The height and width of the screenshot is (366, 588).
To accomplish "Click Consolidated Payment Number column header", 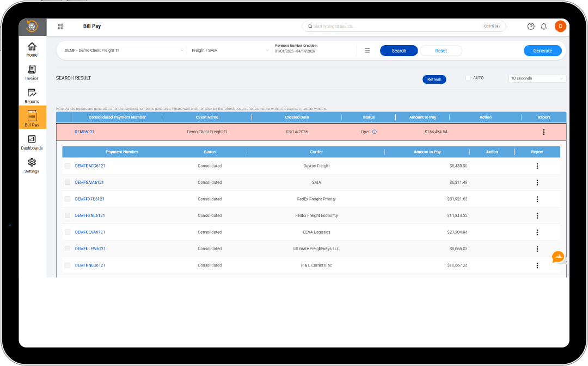I will pos(117,117).
